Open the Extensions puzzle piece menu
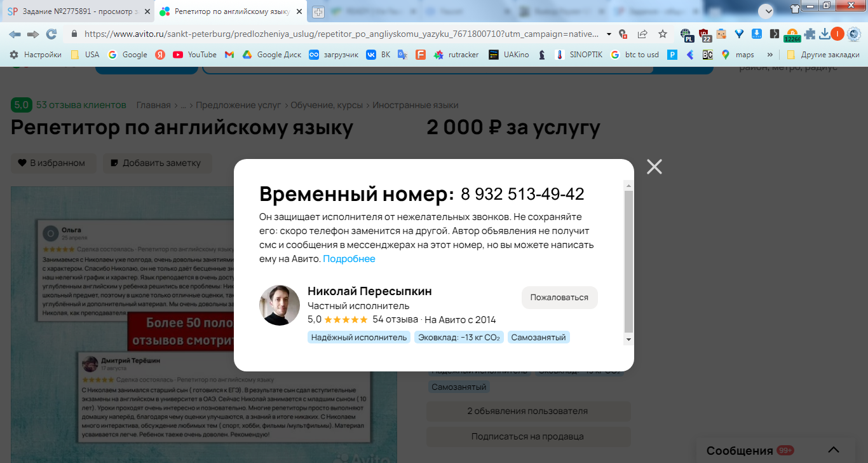This screenshot has height=463, width=868. point(810,34)
